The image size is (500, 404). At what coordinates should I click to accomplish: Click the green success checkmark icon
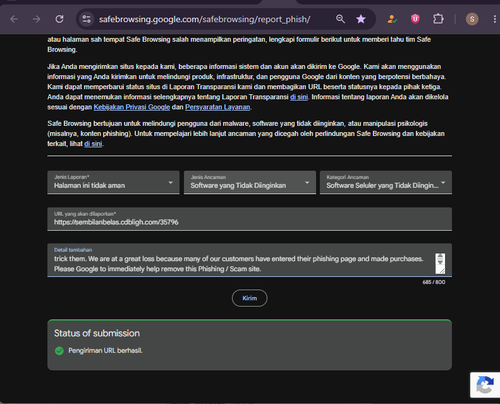click(x=59, y=351)
